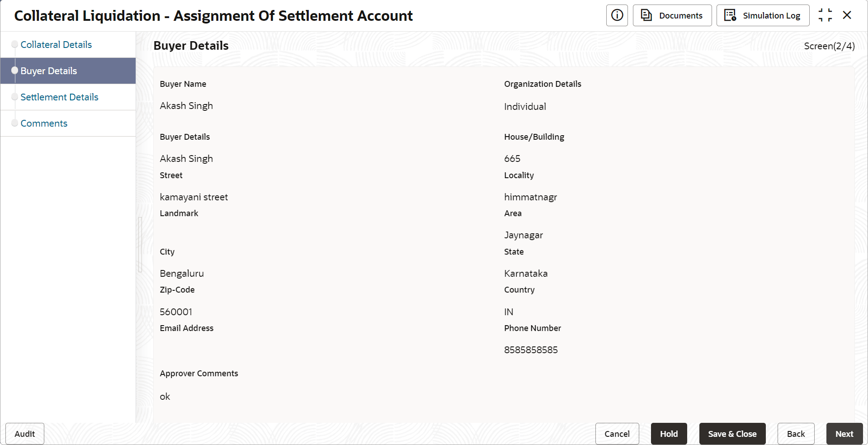Click the Settlement Details step bullet
Viewport: 868px width, 445px height.
[15, 97]
